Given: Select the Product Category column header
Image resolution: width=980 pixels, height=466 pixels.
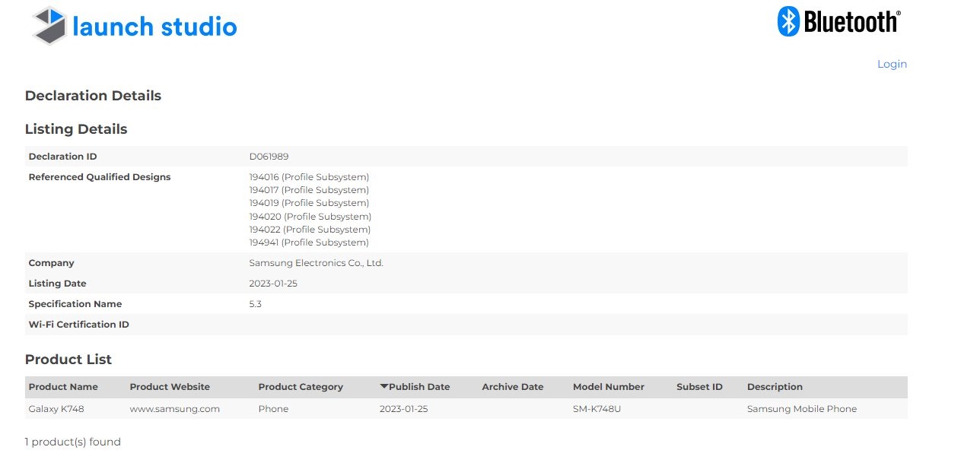Looking at the screenshot, I should pyautogui.click(x=301, y=387).
